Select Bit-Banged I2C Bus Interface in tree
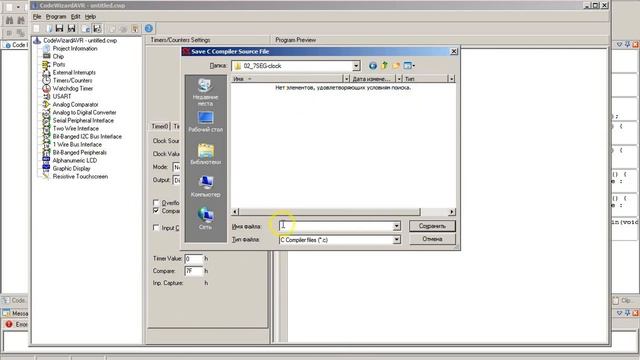Image resolution: width=640 pixels, height=360 pixels. (87, 136)
